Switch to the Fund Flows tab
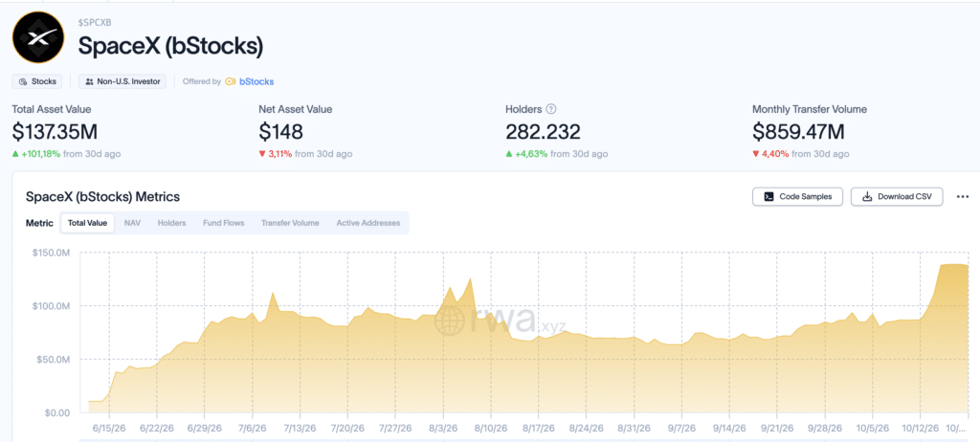This screenshot has width=980, height=442. pyautogui.click(x=224, y=223)
